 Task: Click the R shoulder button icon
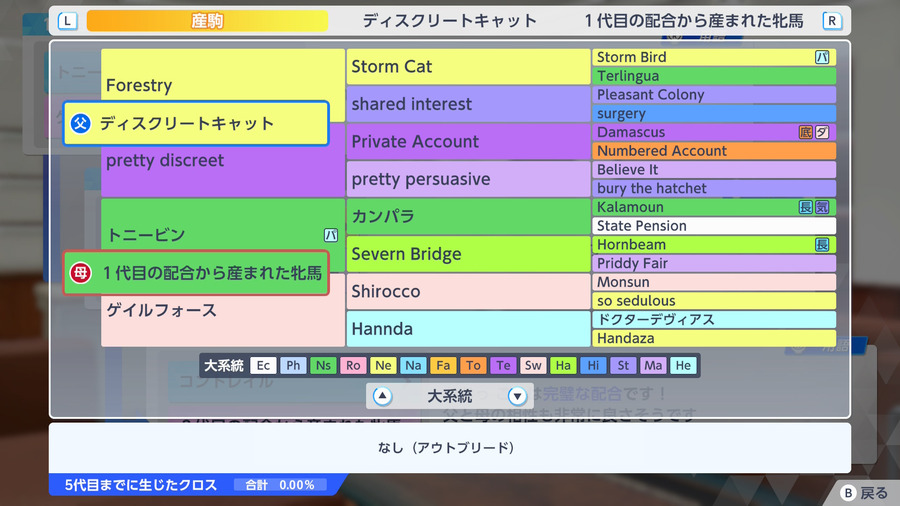pyautogui.click(x=832, y=21)
